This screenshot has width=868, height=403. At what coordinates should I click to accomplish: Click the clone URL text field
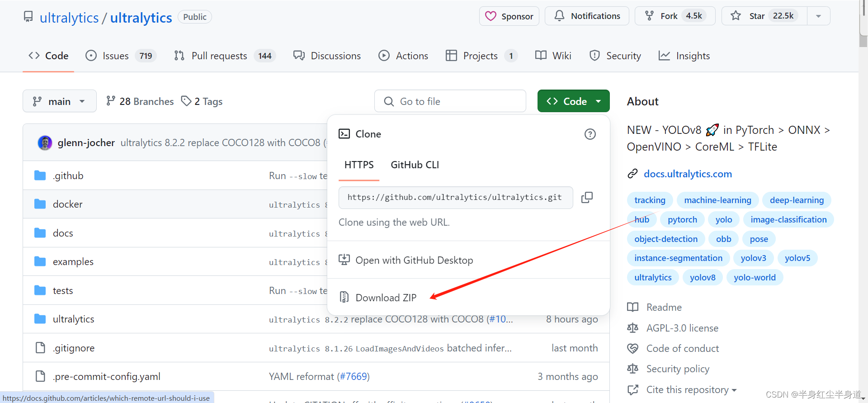(456, 198)
